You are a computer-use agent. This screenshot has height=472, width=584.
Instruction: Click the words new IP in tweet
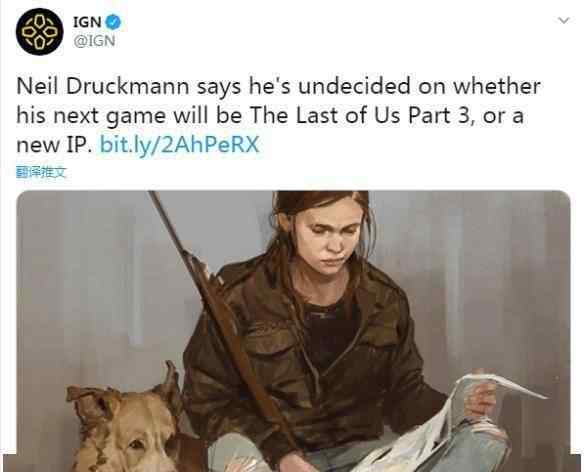point(51,145)
